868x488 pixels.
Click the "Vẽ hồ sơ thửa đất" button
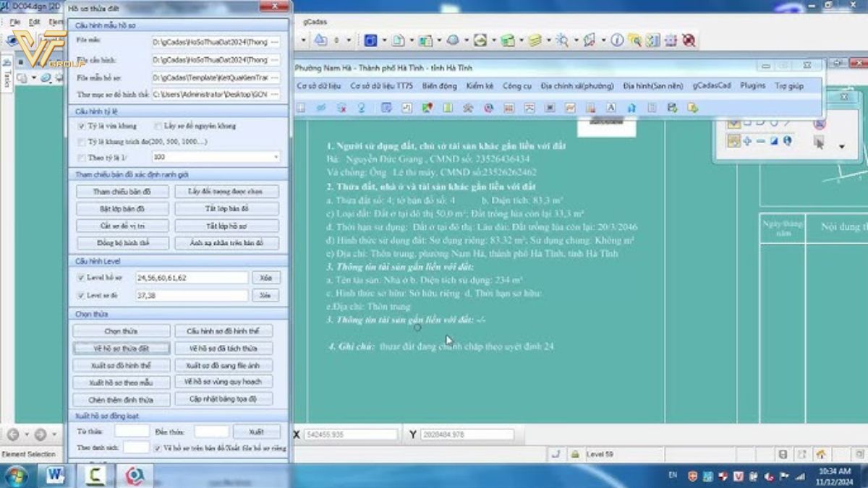pos(122,348)
